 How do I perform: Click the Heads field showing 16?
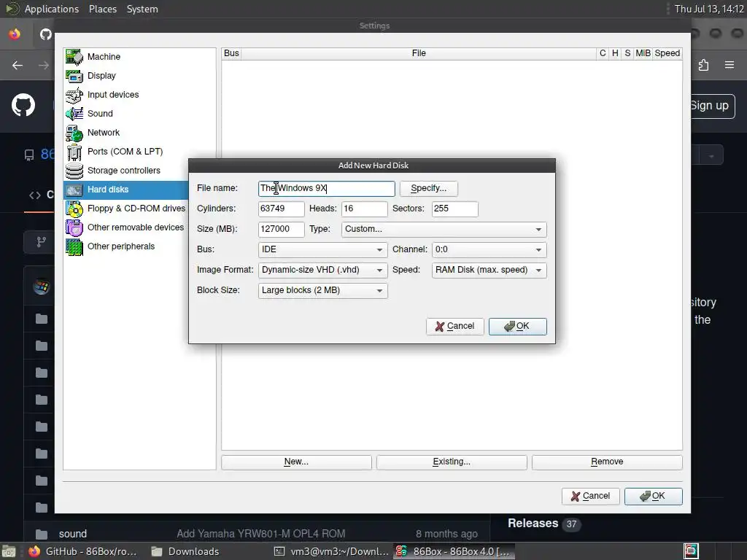click(x=365, y=209)
